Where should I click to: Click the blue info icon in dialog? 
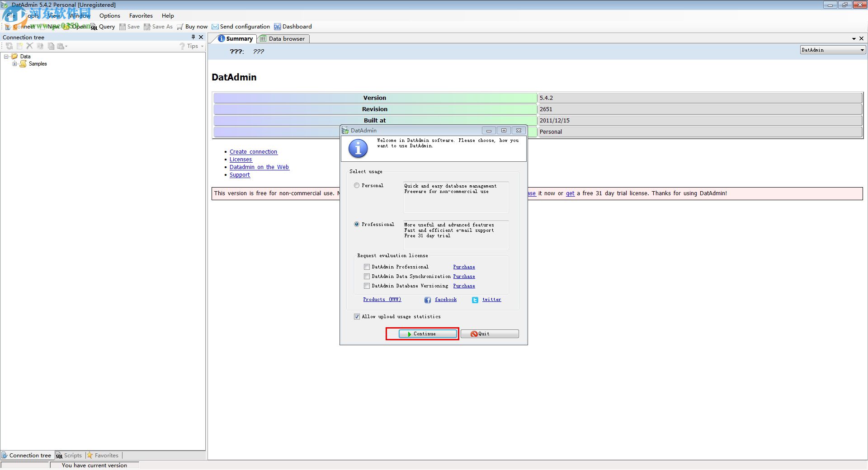click(x=358, y=148)
